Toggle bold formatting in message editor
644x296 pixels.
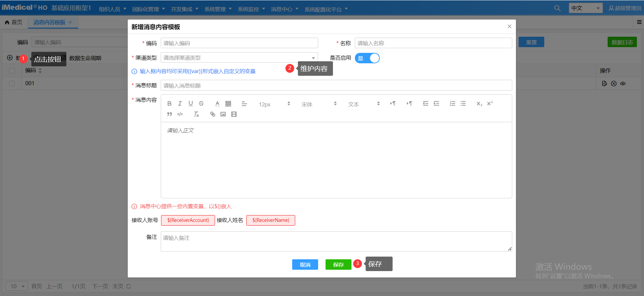(169, 104)
